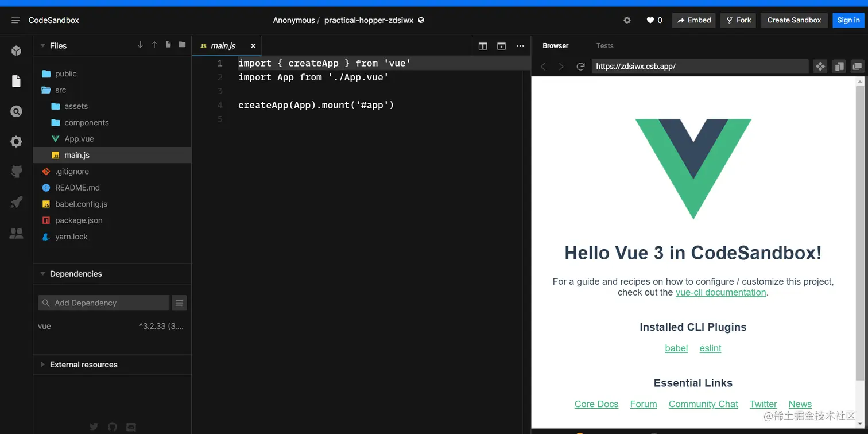
Task: Open the Live collaboration people icon
Action: pyautogui.click(x=16, y=233)
